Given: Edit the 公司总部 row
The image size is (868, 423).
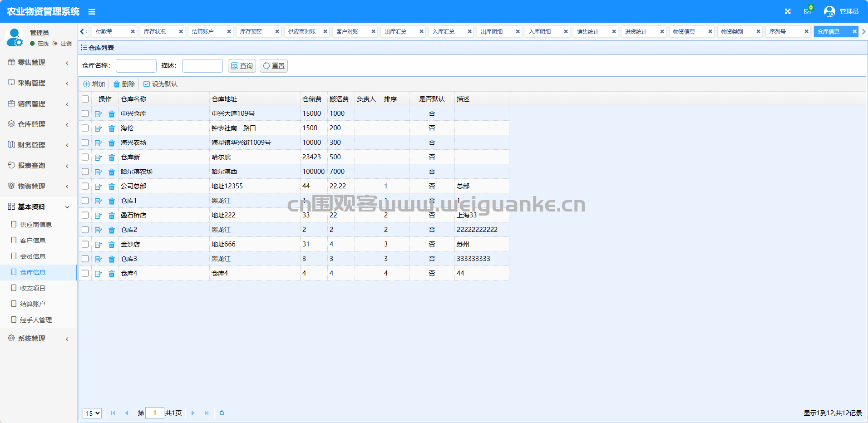Looking at the screenshot, I should [x=98, y=187].
